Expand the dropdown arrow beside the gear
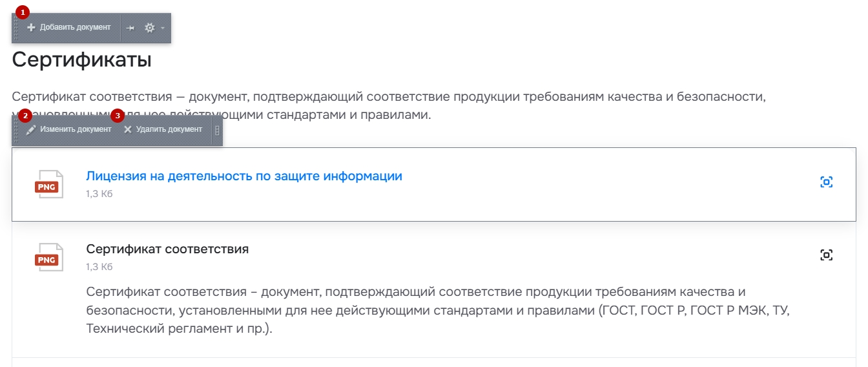The image size is (868, 367). tap(163, 28)
